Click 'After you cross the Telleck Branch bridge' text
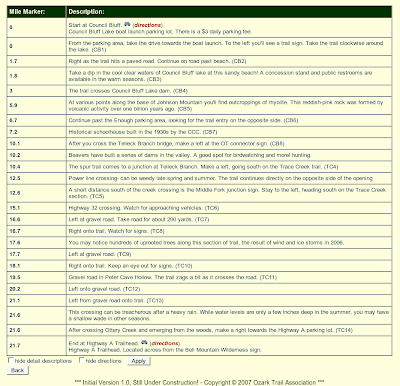Viewport: 400px width, 386px height. [176, 144]
